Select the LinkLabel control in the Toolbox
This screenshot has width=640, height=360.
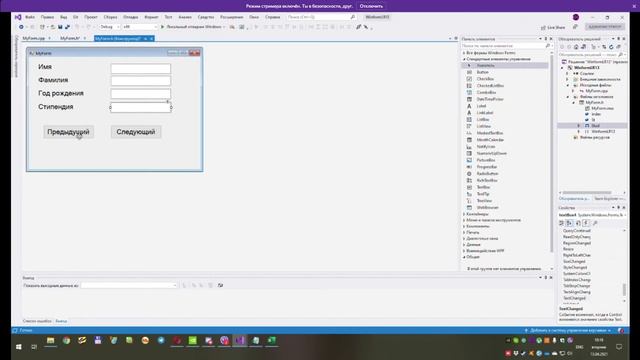coord(504,113)
